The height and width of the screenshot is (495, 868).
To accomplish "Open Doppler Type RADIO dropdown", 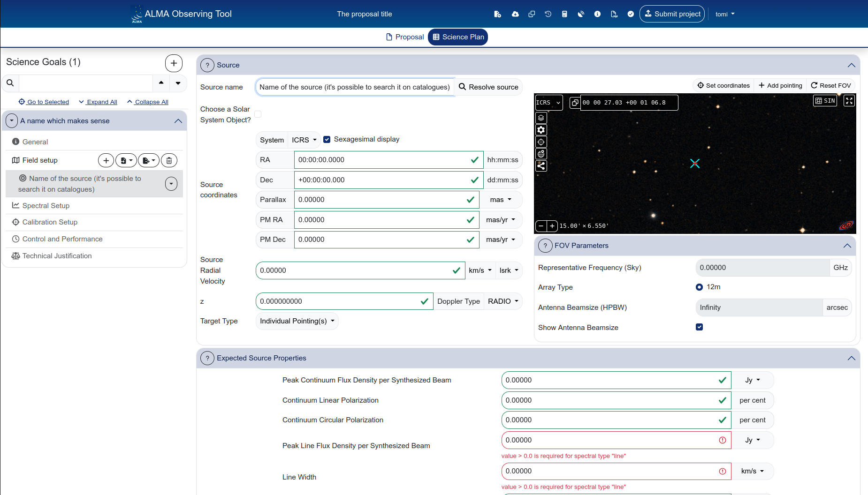I will [503, 301].
